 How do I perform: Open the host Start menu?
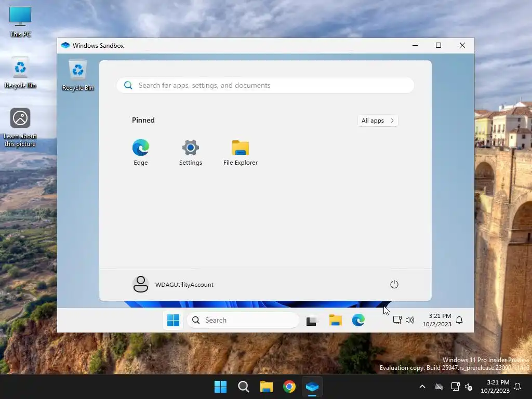[220, 387]
